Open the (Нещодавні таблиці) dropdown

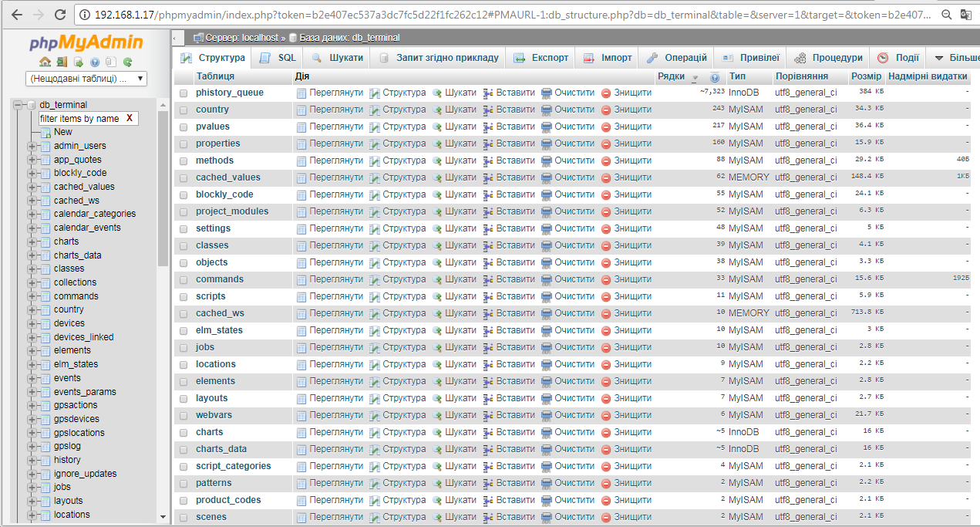85,78
